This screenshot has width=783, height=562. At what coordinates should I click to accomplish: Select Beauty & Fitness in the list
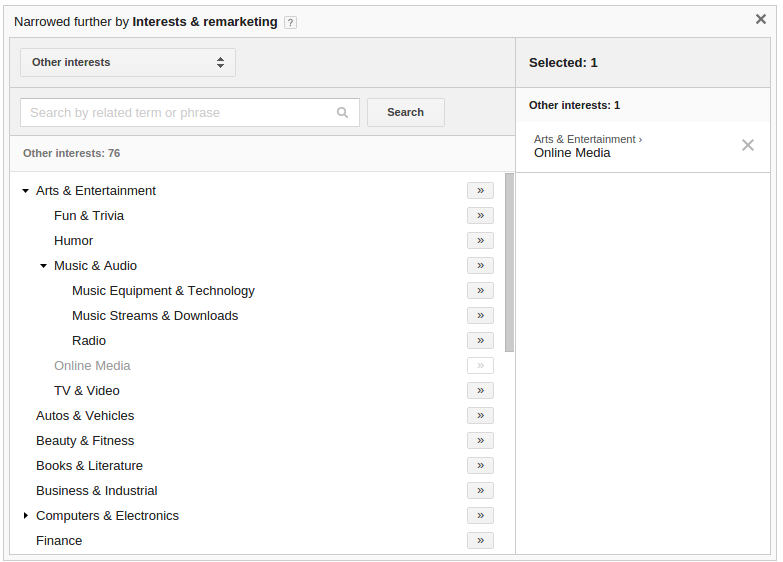click(85, 441)
